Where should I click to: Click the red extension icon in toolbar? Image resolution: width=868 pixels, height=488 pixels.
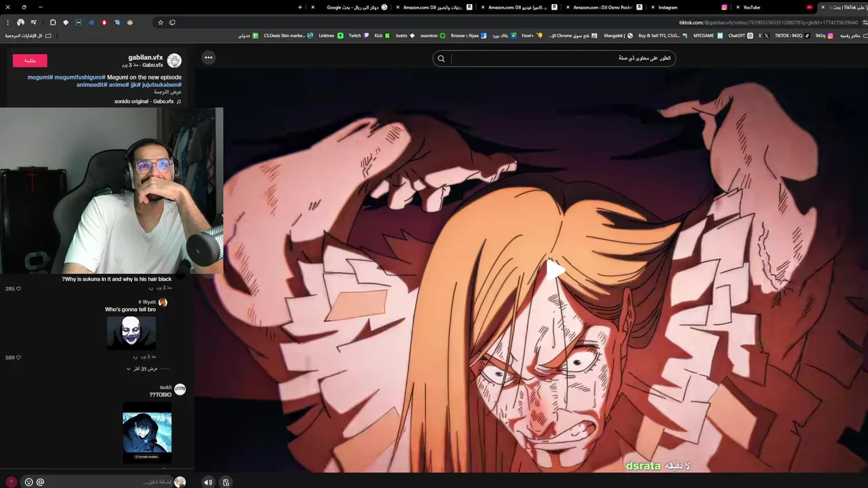tap(104, 22)
